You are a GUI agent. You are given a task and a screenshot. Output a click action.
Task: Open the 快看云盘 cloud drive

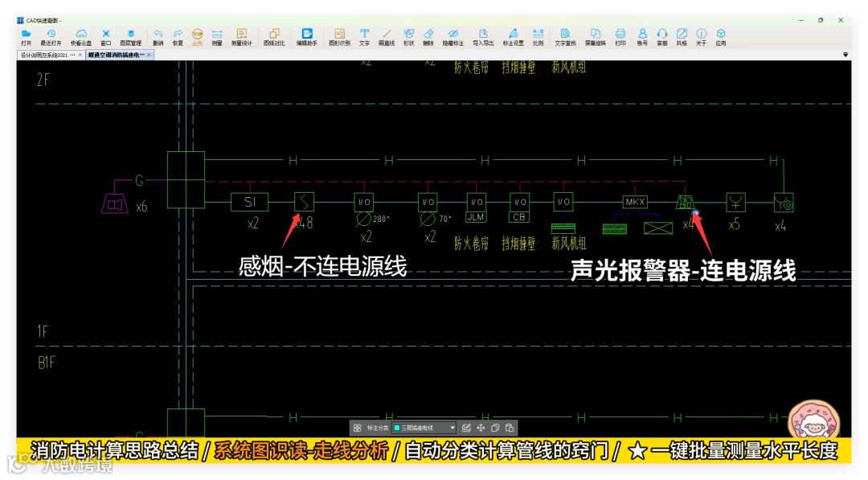coord(81,37)
